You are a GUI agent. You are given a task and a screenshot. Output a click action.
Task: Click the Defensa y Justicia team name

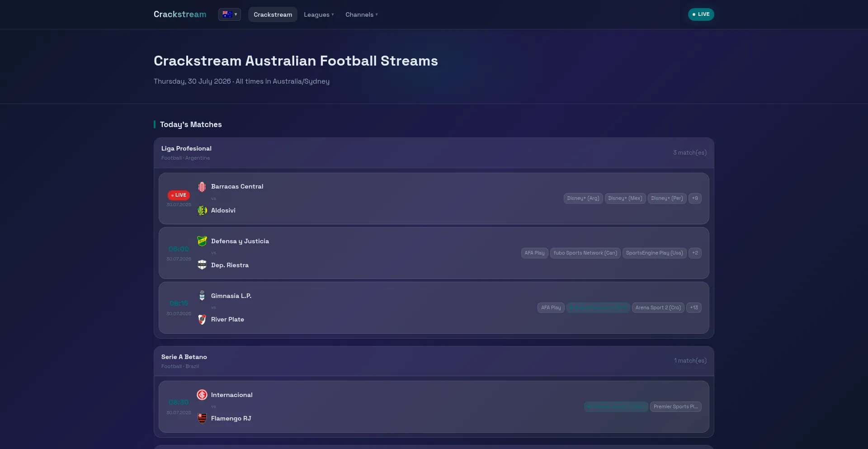pyautogui.click(x=240, y=241)
